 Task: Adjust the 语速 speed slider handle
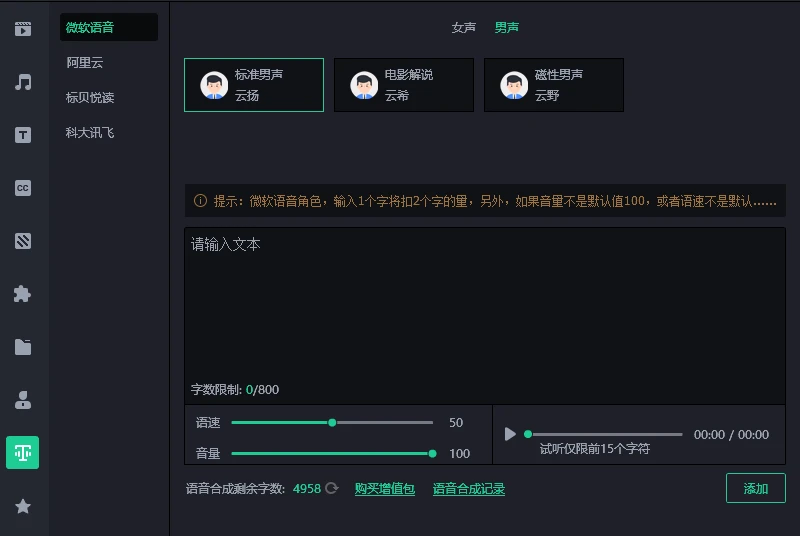coord(332,422)
